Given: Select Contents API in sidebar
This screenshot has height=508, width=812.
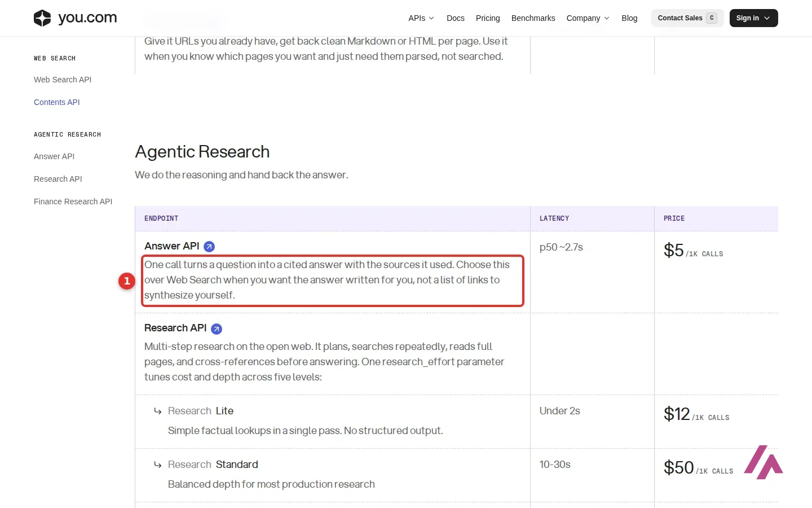Looking at the screenshot, I should tap(57, 102).
